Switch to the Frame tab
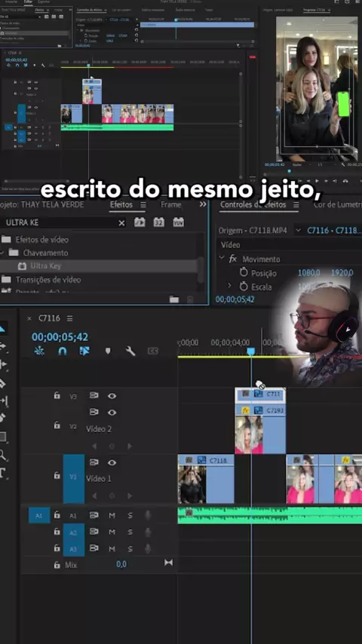The image size is (362, 644). 170,204
